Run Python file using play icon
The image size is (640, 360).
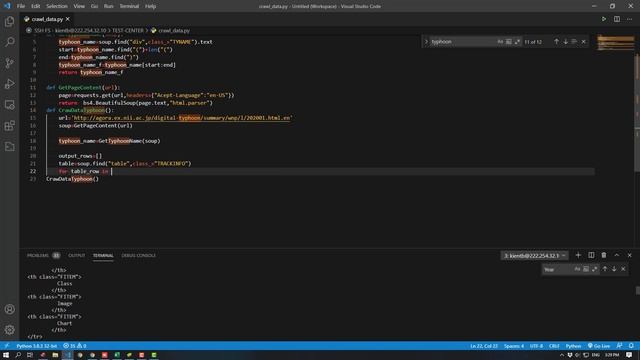pos(604,19)
